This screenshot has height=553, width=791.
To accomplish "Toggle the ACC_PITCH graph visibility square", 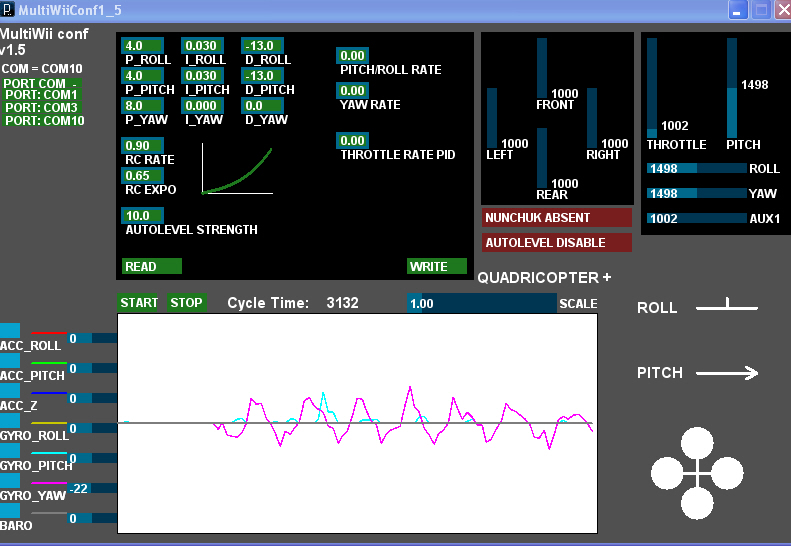I will click(10, 361).
